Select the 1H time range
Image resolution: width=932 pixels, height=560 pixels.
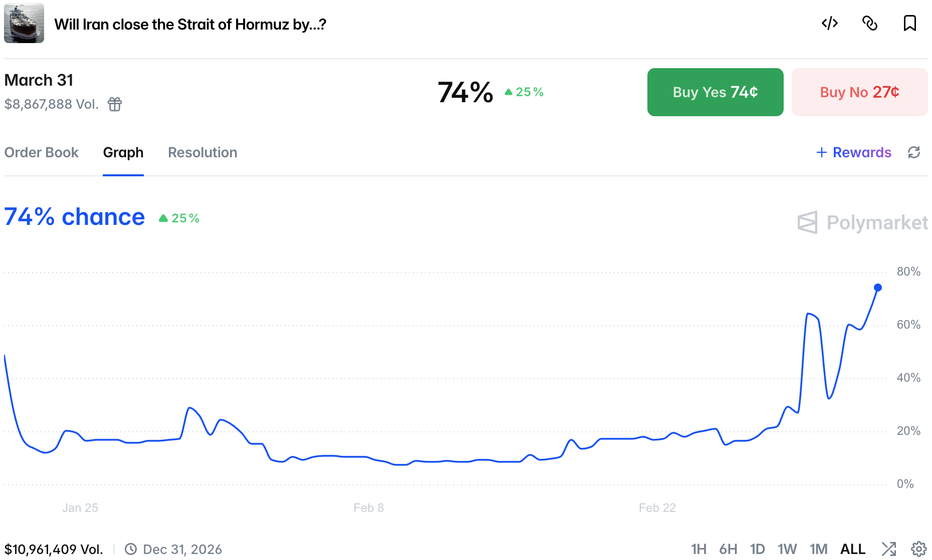click(x=698, y=549)
